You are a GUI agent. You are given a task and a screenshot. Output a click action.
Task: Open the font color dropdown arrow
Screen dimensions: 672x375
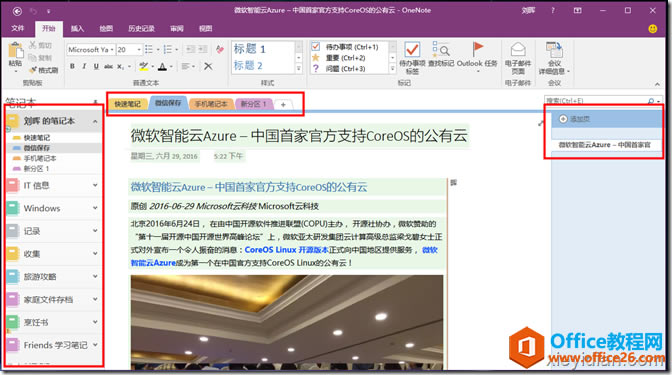tap(171, 67)
